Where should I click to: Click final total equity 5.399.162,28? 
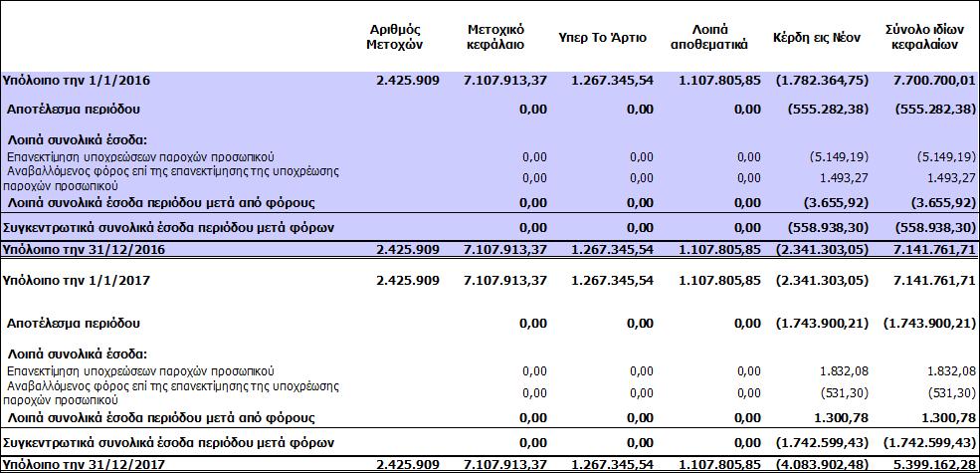tap(934, 465)
